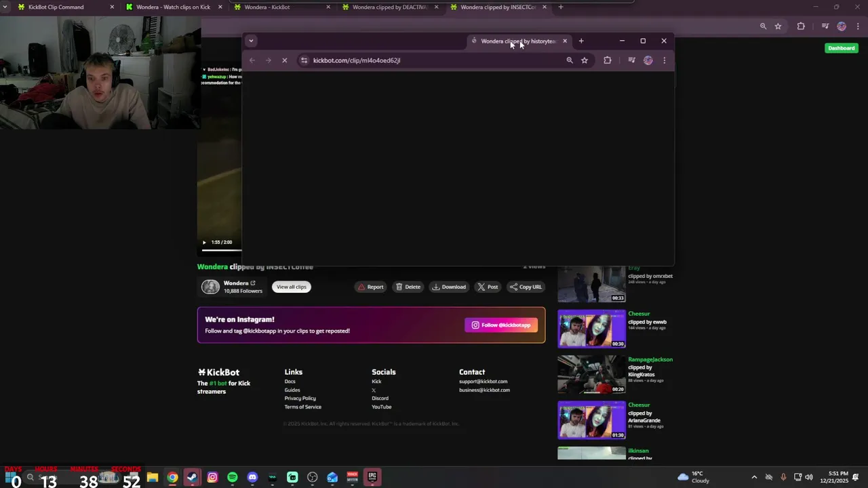The height and width of the screenshot is (488, 868).
Task: Copy the clip URL
Action: [x=526, y=287]
